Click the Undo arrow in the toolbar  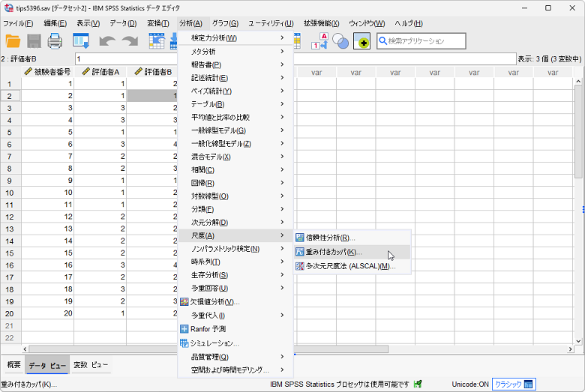(107, 41)
